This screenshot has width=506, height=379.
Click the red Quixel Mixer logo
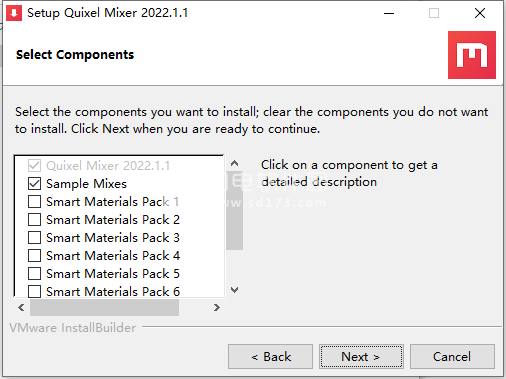(472, 55)
